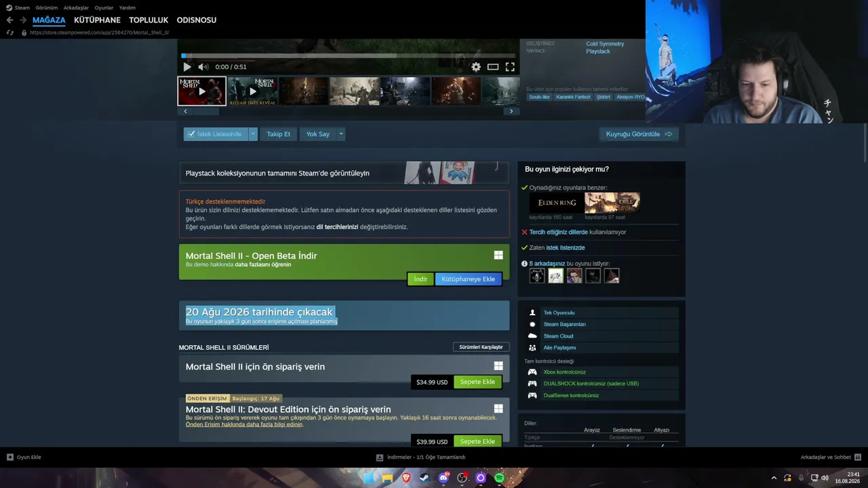The height and width of the screenshot is (488, 868).
Task: Open the Playstack publisher link
Action: (598, 52)
